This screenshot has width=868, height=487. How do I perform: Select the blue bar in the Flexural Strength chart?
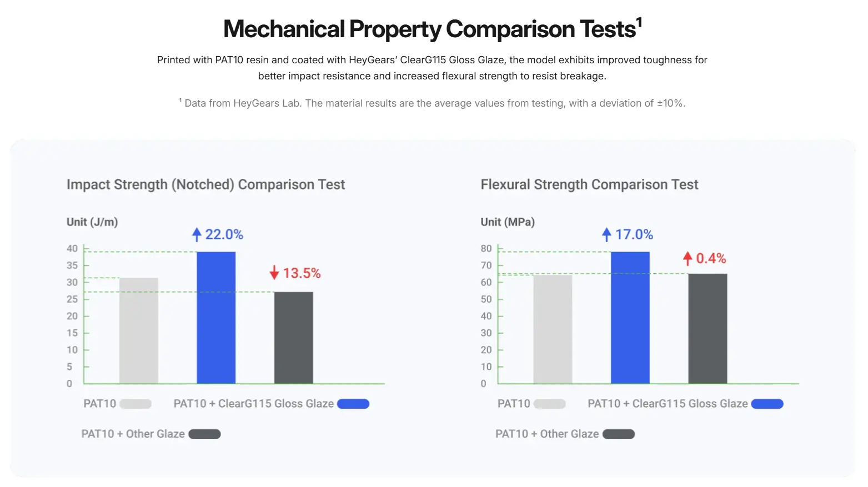coord(630,318)
